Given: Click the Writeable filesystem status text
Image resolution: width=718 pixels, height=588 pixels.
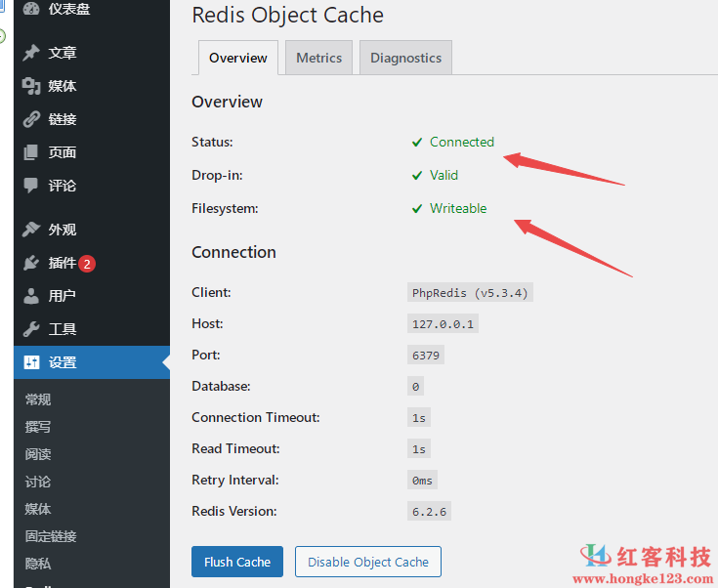Looking at the screenshot, I should (x=458, y=208).
